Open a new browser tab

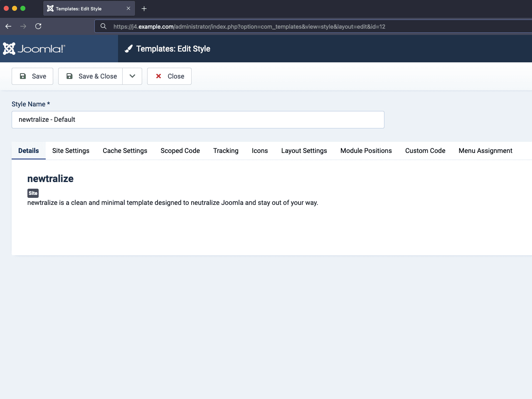pos(144,9)
